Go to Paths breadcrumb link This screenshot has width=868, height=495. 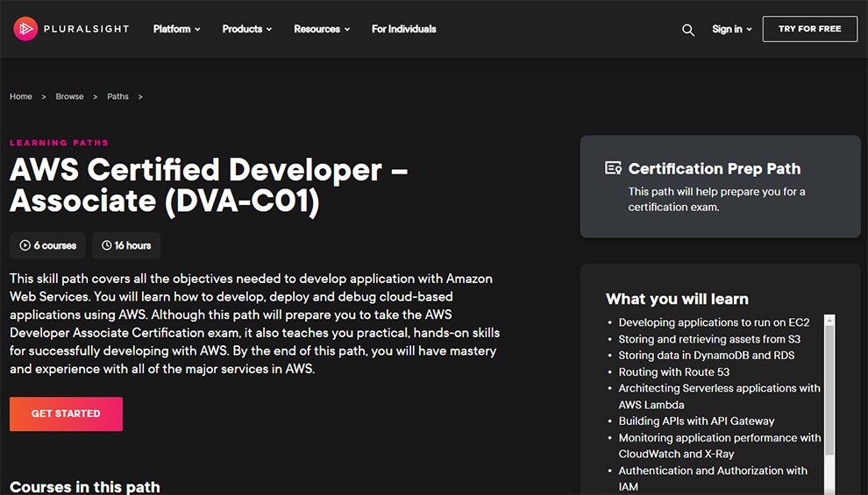click(117, 96)
